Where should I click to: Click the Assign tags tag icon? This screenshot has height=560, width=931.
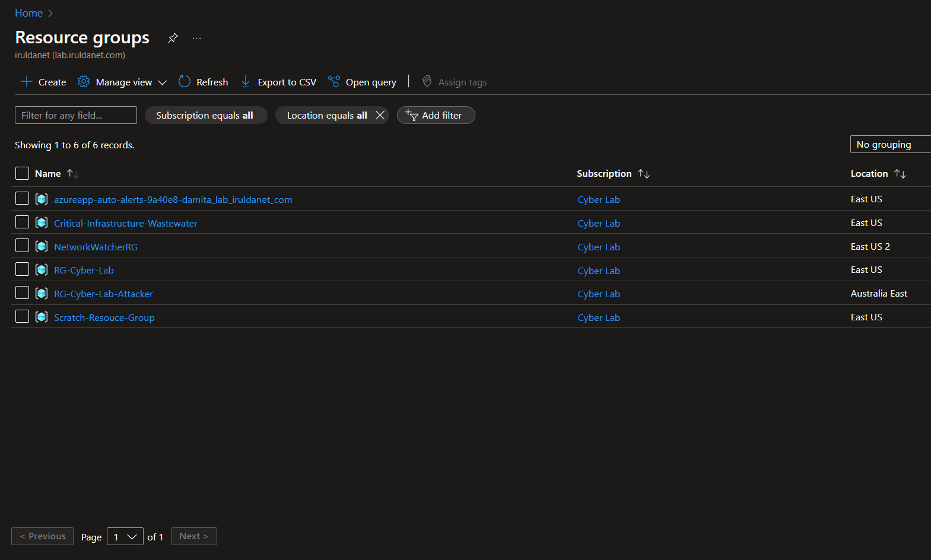coord(427,81)
